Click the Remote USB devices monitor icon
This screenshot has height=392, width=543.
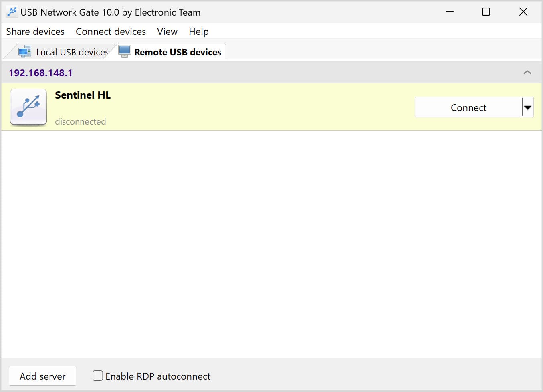click(125, 51)
